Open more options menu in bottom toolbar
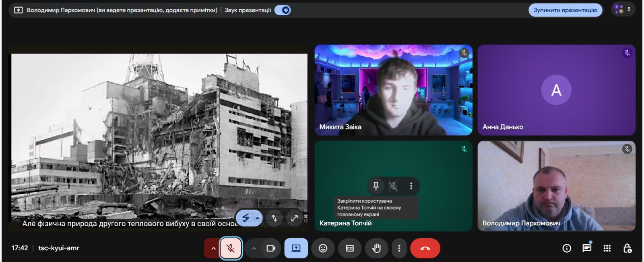 pos(399,248)
